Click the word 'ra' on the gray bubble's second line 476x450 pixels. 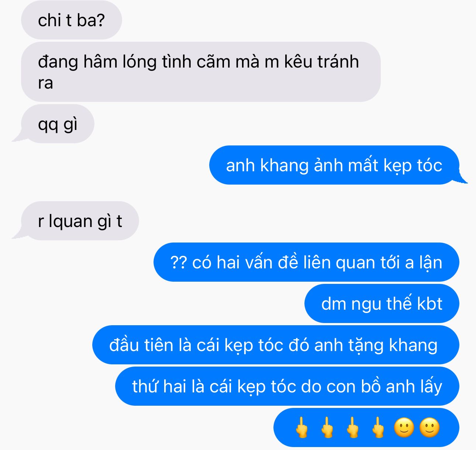pyautogui.click(x=45, y=83)
